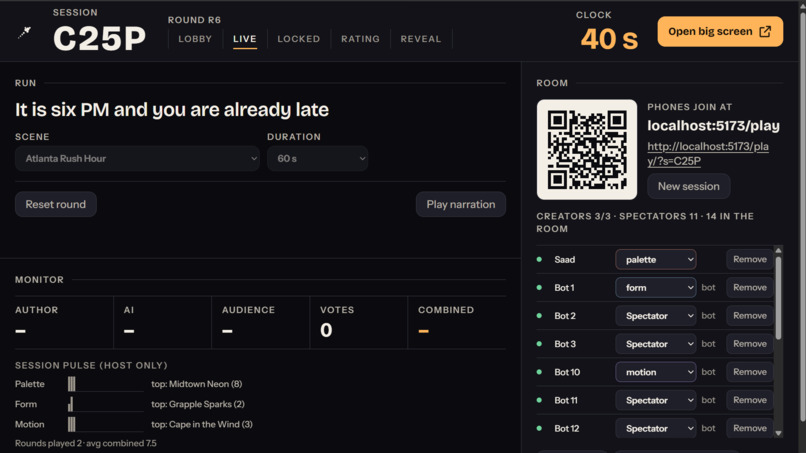Play narration for the run
The height and width of the screenshot is (453, 806).
pos(461,204)
